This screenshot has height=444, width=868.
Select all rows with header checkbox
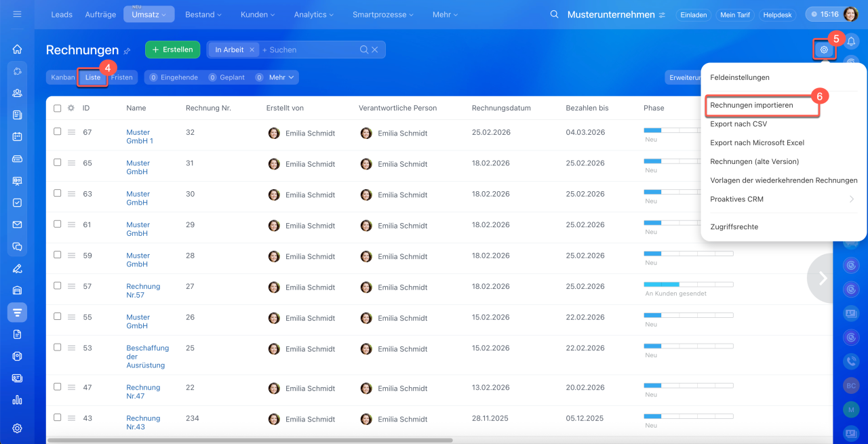click(x=58, y=108)
